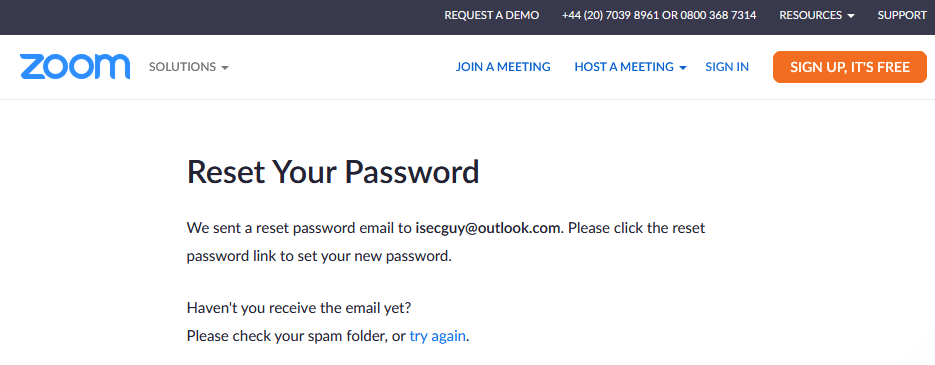Click the Reset Your Password heading
This screenshot has height=365, width=935.
point(333,171)
